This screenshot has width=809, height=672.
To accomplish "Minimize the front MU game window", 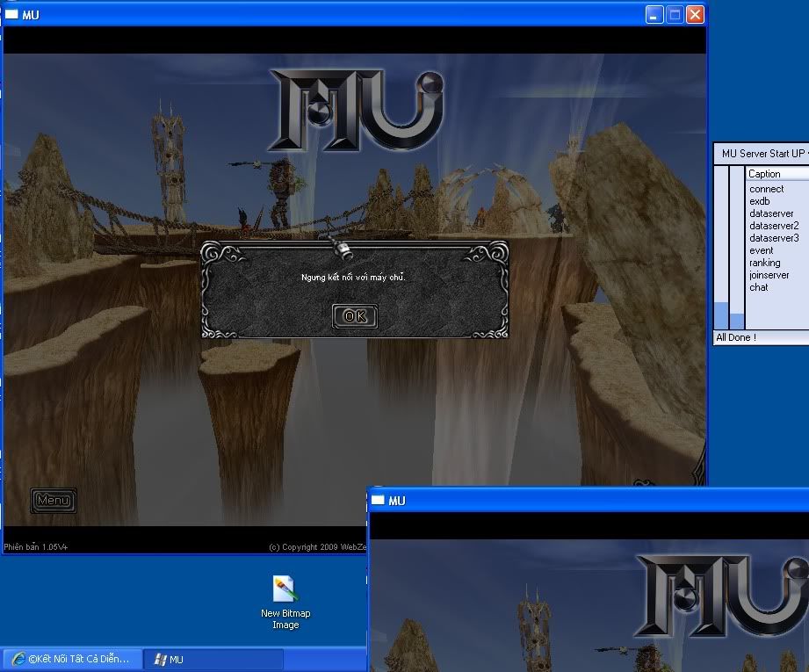I will click(x=654, y=15).
